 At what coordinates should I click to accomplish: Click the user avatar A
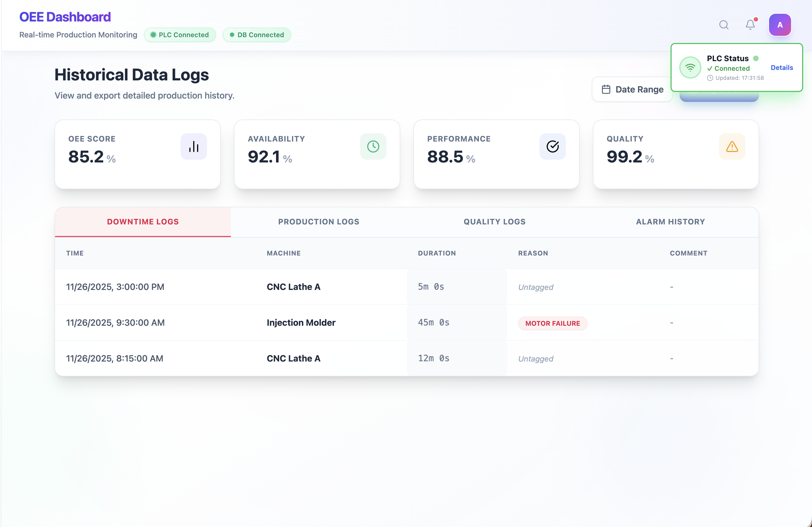780,25
